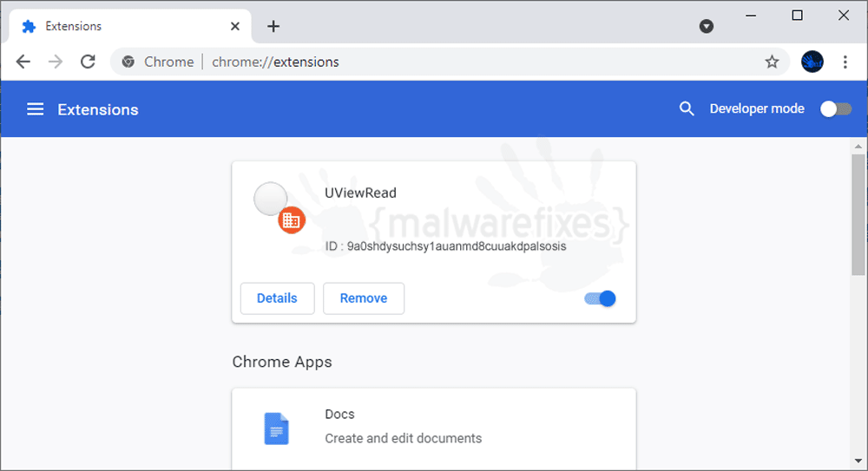
Task: Bookmark this page with the star icon
Action: [x=772, y=62]
